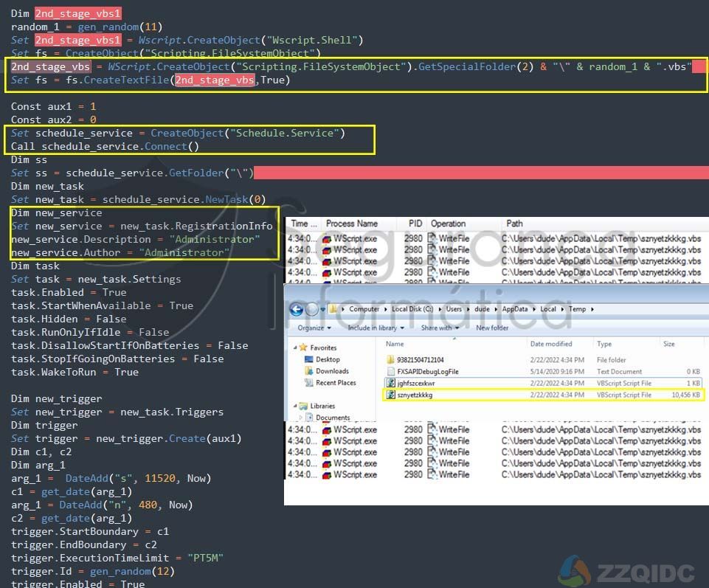Click the 10,456 KB size cell

click(x=686, y=395)
